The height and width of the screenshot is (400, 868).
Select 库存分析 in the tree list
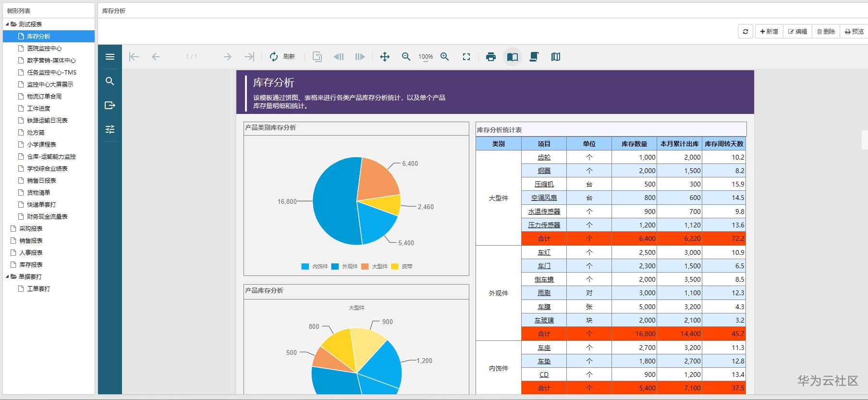(49, 36)
